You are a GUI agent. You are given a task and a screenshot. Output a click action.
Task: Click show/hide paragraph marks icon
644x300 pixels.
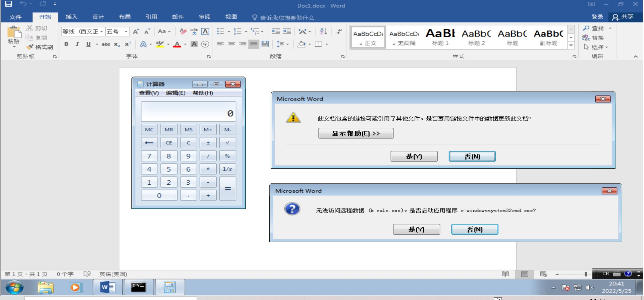[x=339, y=32]
